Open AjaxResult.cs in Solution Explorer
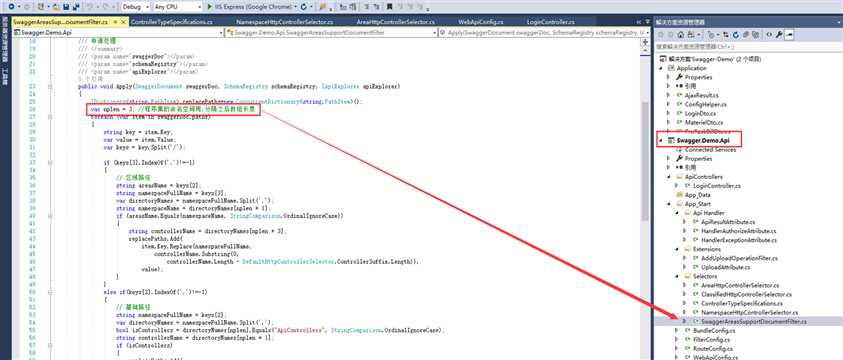This screenshot has height=360, width=843. tap(702, 95)
